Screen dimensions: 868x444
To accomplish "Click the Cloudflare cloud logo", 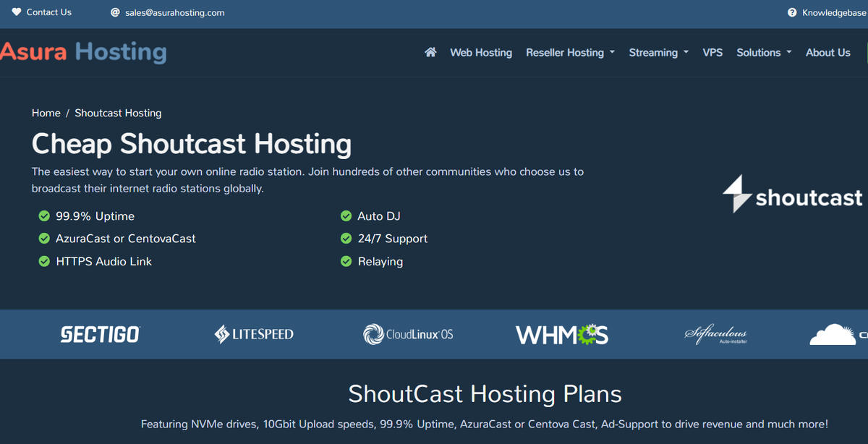I will point(839,334).
